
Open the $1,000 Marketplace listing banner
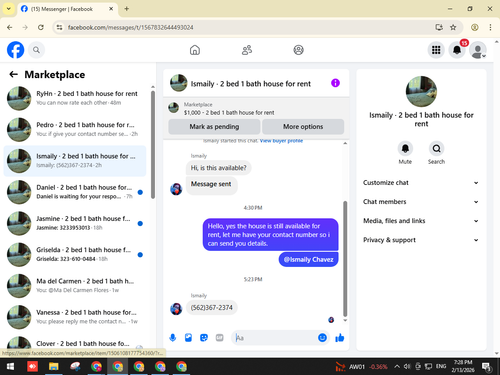click(256, 109)
